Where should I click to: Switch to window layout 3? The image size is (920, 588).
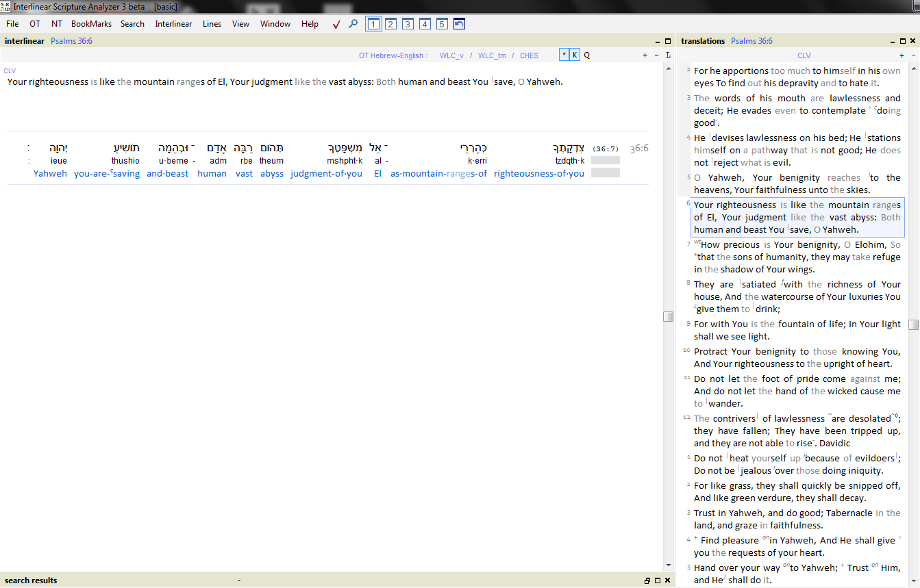[408, 24]
